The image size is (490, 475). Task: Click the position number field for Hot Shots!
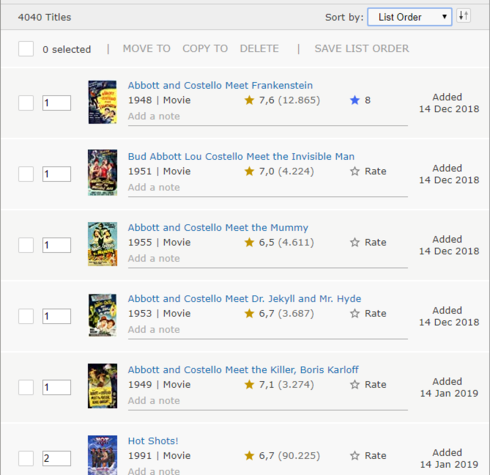coord(56,458)
